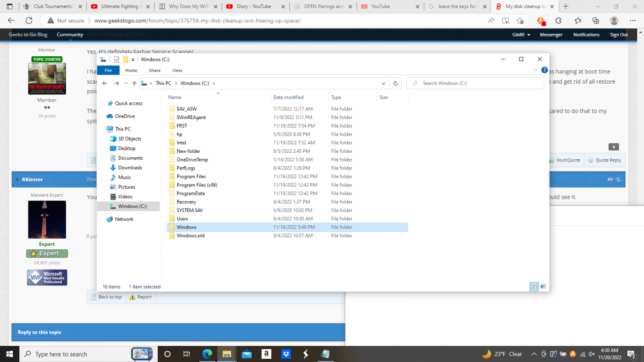Open the View ribbon tab
This screenshot has width=644, height=362.
point(177,70)
